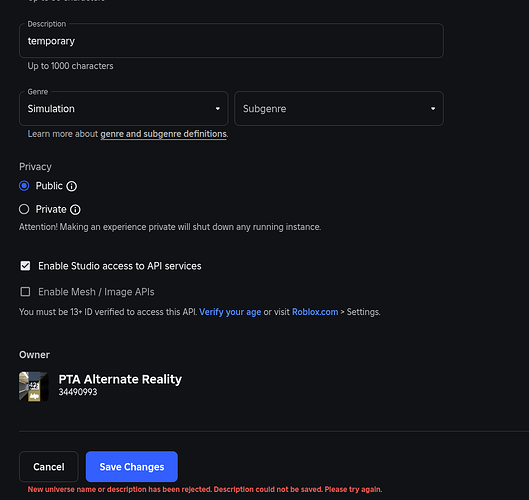Click the owner ID 34490993

(78, 392)
